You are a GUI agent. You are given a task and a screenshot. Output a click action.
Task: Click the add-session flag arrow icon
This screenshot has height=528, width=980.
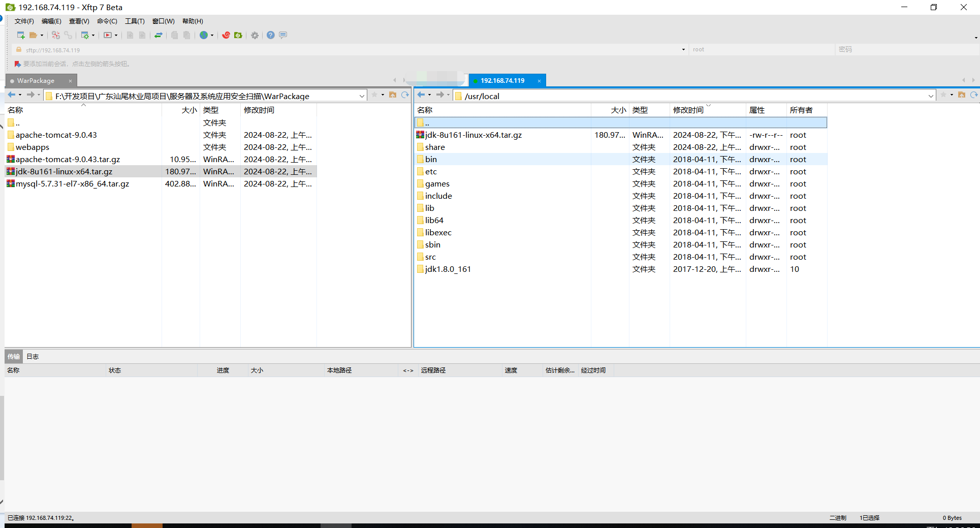click(18, 64)
